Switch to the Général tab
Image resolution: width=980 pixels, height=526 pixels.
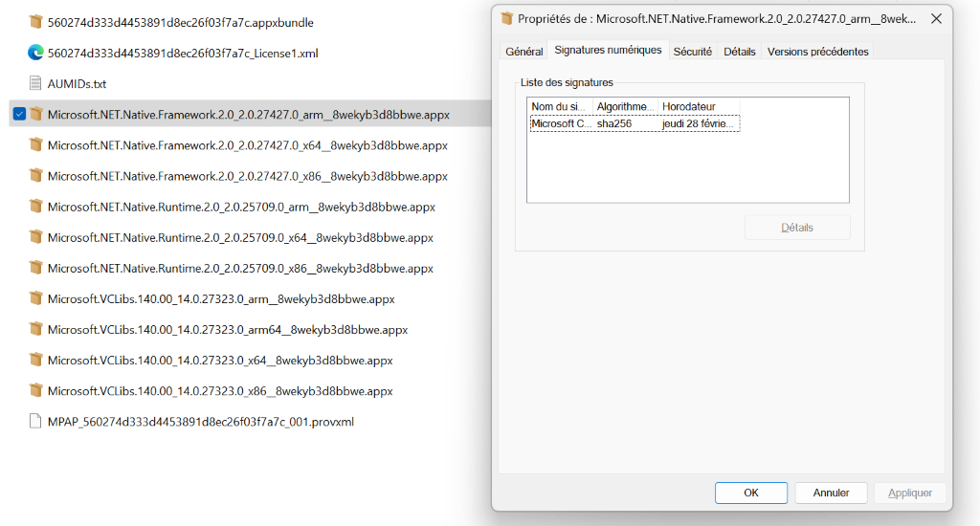coord(523,52)
